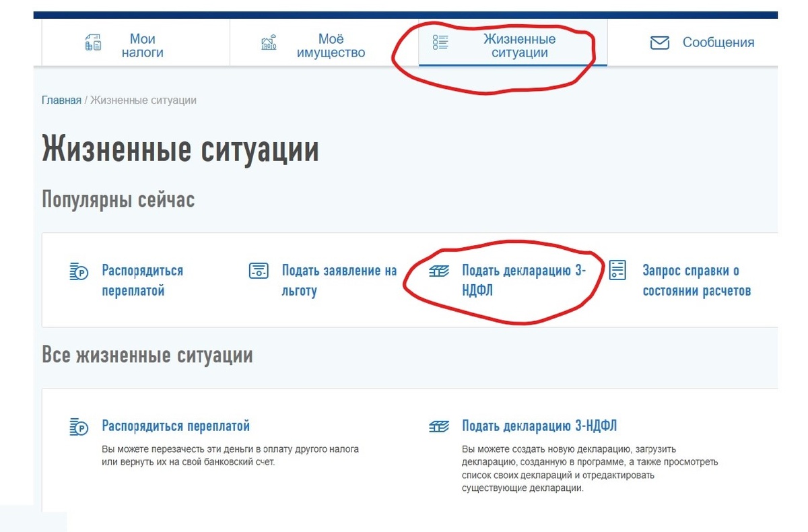
Task: Click the Жизненные ситуации breadcrumb text
Action: (x=144, y=100)
